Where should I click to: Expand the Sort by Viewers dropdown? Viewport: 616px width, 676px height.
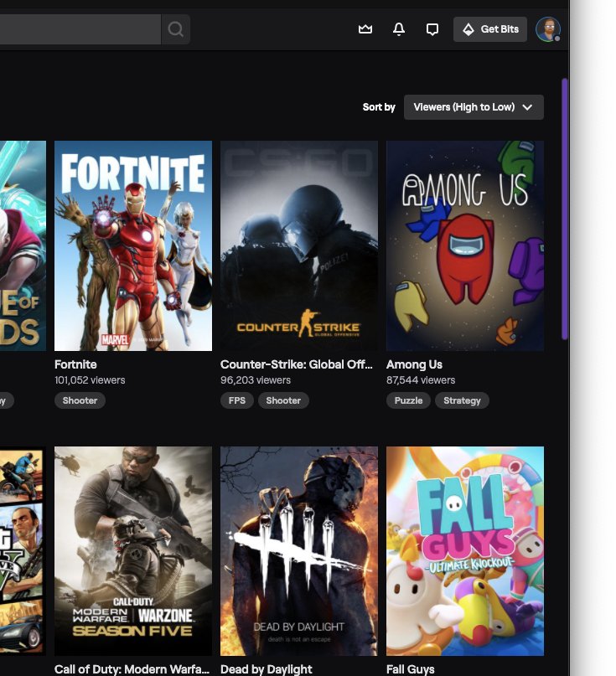(474, 107)
